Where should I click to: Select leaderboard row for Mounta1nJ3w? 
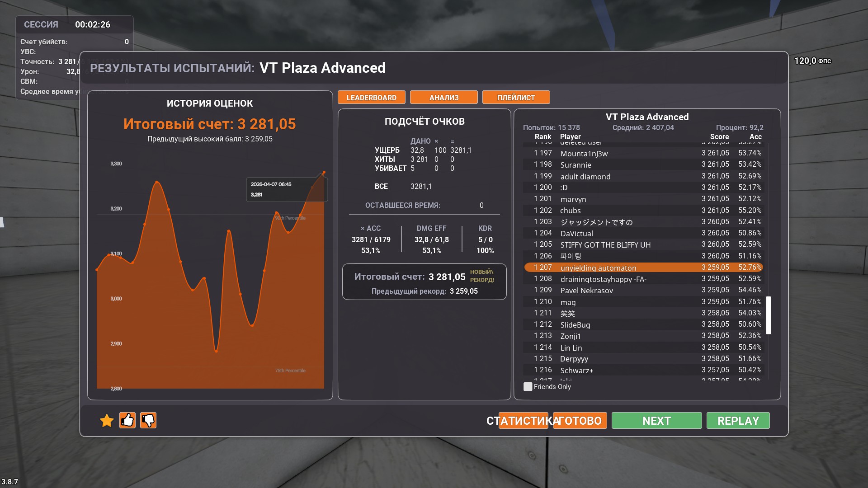[584, 154]
